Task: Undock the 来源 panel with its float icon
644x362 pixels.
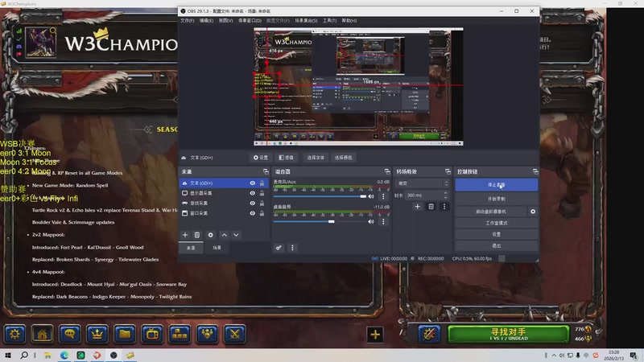Action: tap(266, 171)
